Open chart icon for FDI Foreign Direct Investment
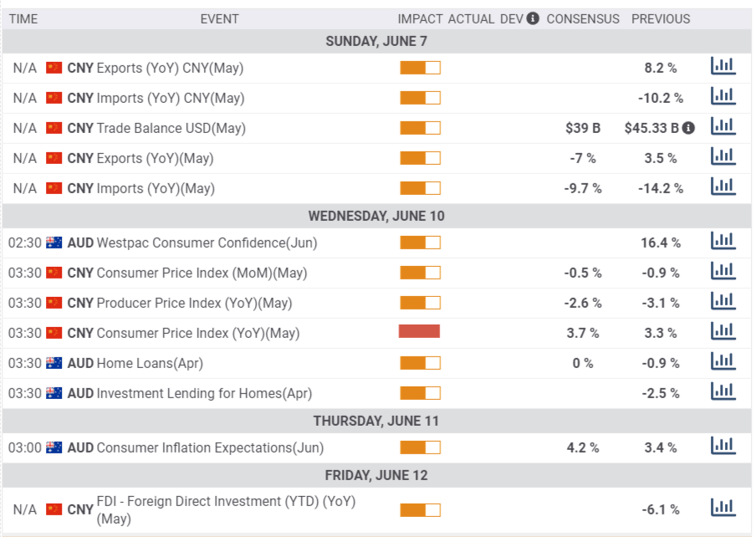 point(723,509)
